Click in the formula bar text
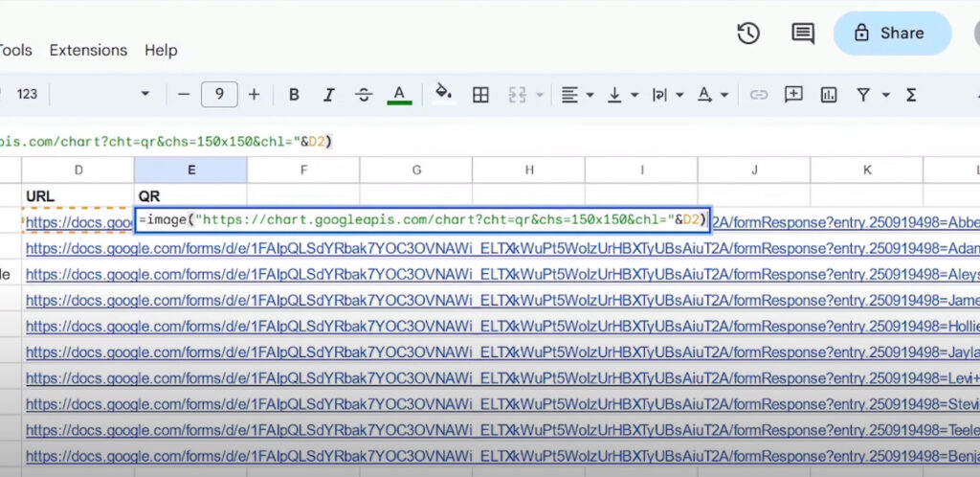 166,142
